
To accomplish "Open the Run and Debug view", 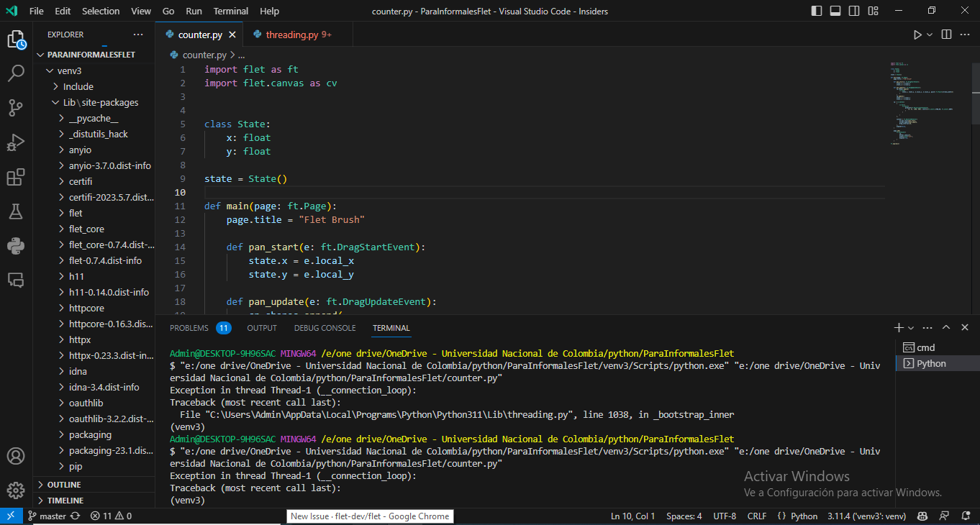I will tap(16, 142).
